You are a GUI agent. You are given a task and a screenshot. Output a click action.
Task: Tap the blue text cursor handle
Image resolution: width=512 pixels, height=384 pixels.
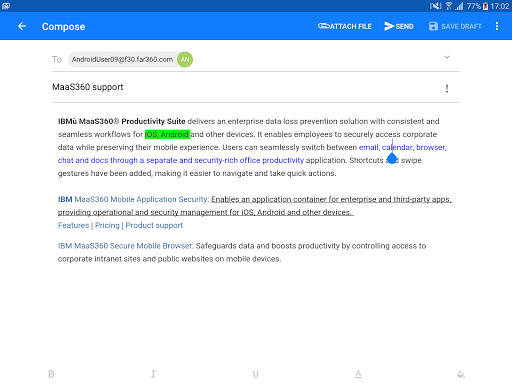[392, 158]
